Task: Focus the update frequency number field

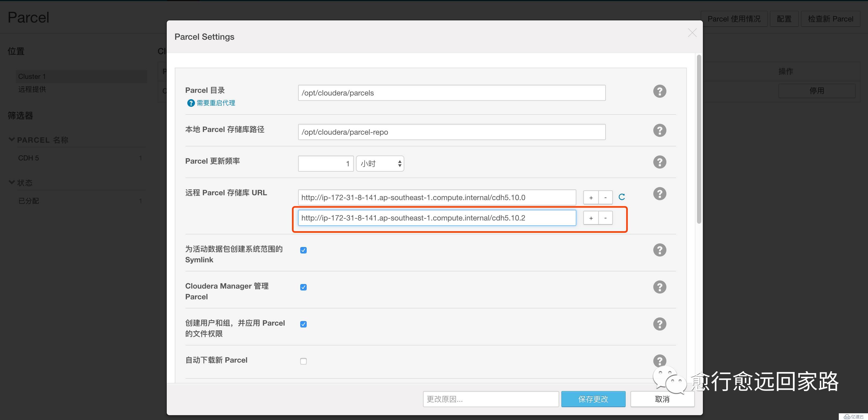Action: [x=325, y=164]
